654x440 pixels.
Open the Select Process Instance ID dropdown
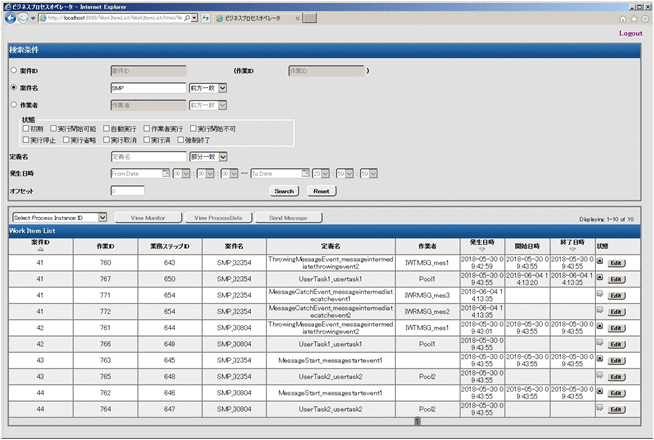point(59,217)
